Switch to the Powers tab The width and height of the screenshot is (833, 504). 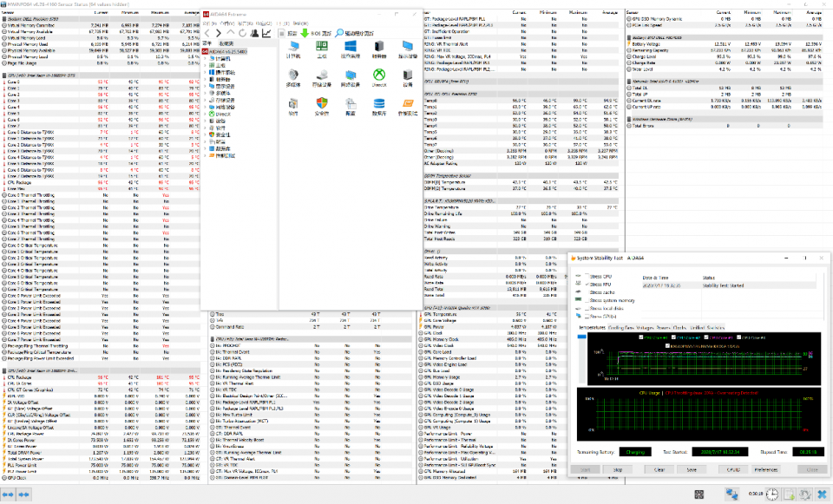[x=664, y=328]
